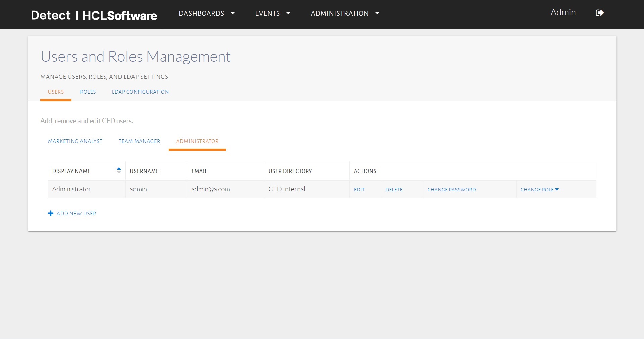Select the Administrator role tab

(197, 141)
